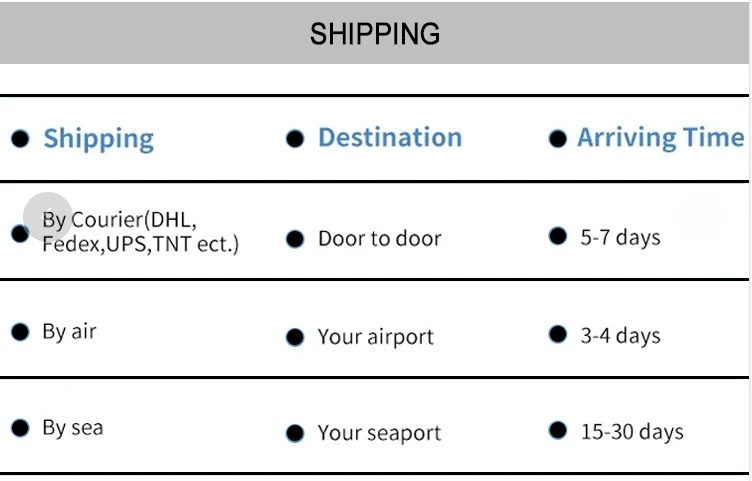Screen dimensions: 752x481
Task: Click the bullet next to By air
Action: point(20,332)
